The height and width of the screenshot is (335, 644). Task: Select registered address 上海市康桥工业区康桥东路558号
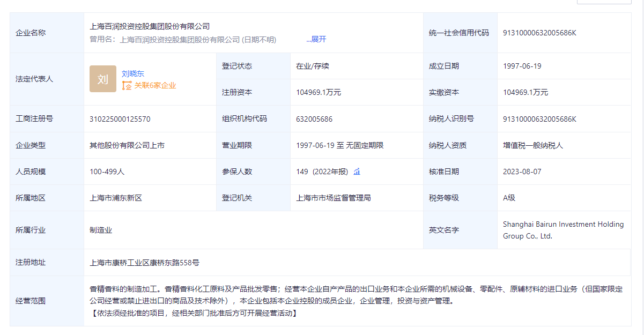point(144,263)
